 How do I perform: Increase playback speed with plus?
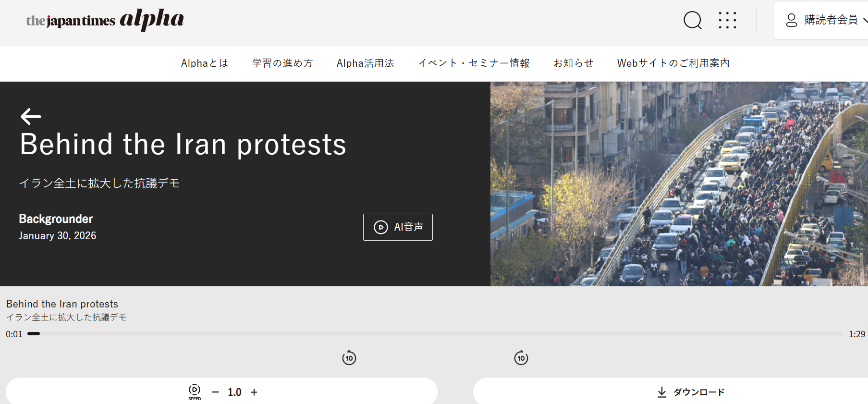(x=254, y=392)
